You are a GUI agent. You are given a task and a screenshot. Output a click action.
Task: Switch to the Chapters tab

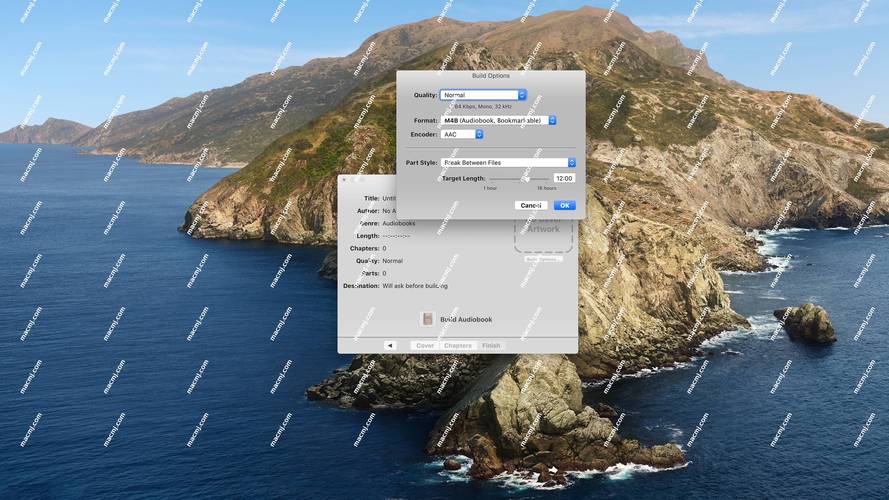(457, 345)
